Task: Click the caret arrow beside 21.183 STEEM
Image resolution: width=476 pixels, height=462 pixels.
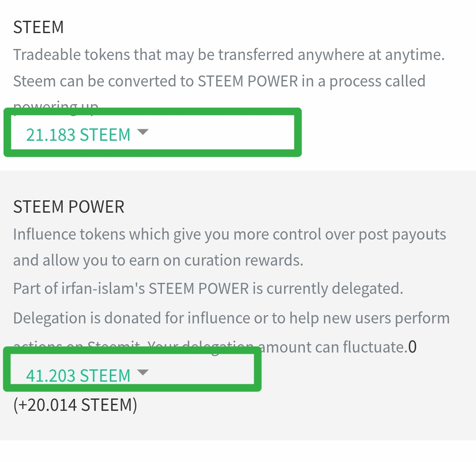Action: click(142, 132)
